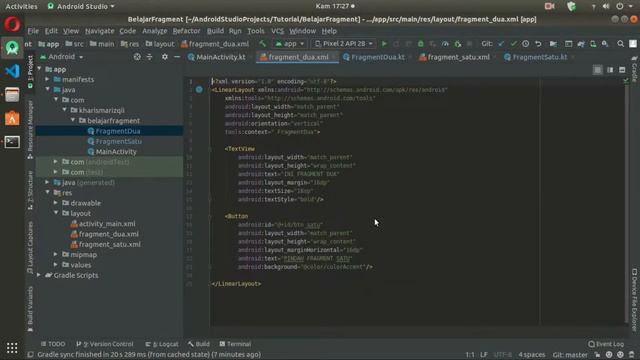Expand Gradle Scripts node

pyautogui.click(x=39, y=275)
